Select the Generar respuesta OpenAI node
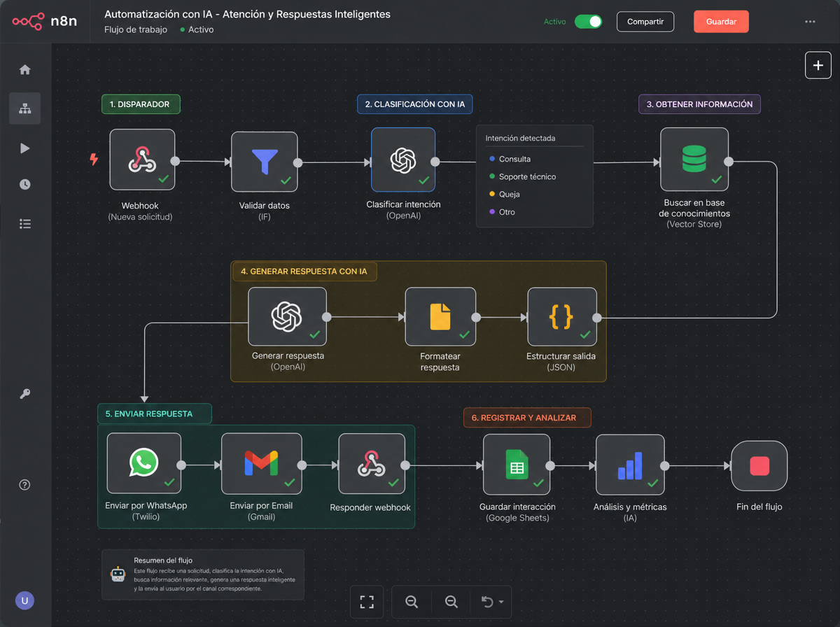 click(288, 316)
